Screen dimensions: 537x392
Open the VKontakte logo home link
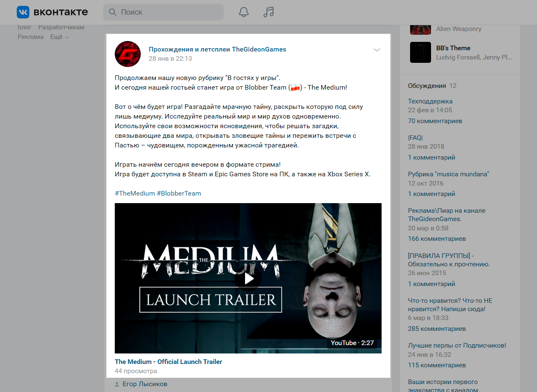click(52, 12)
